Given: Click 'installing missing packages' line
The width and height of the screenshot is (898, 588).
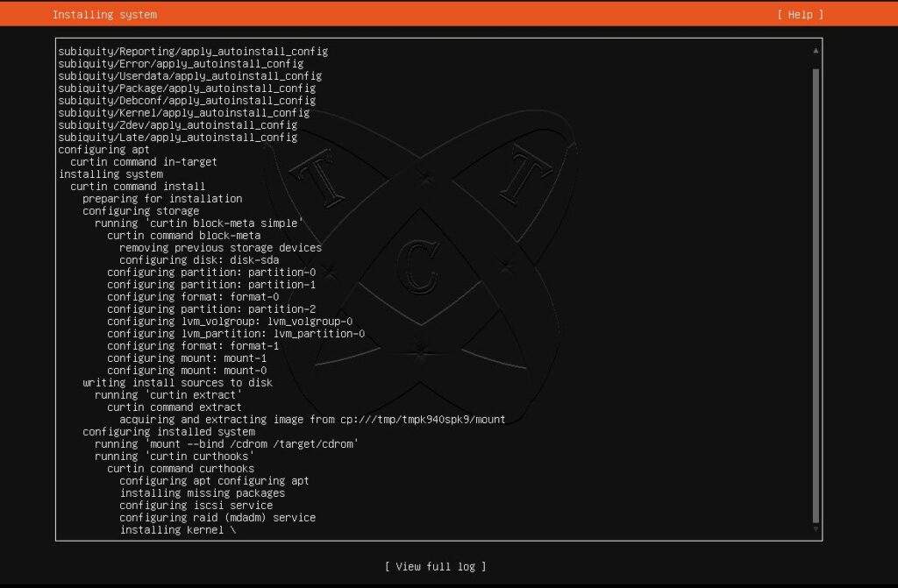Looking at the screenshot, I should tap(203, 493).
